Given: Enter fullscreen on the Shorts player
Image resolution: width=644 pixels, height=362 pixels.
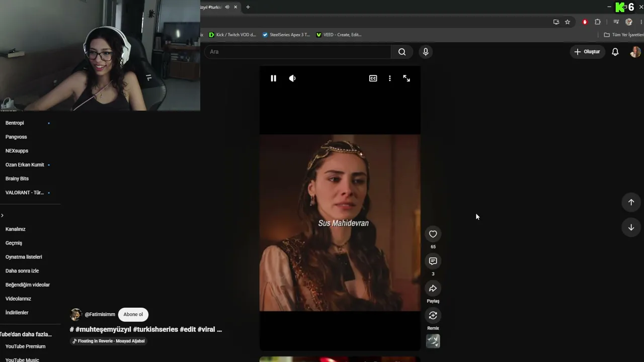Looking at the screenshot, I should pos(407,78).
